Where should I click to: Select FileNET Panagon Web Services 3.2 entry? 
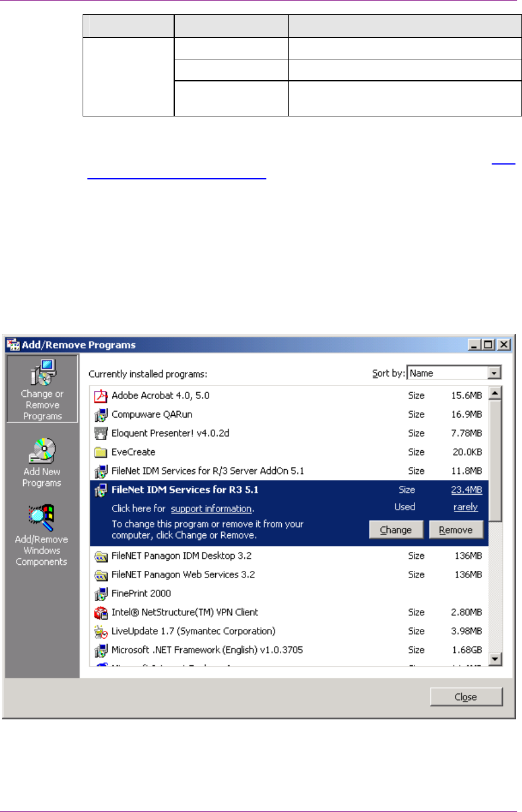pyautogui.click(x=289, y=575)
